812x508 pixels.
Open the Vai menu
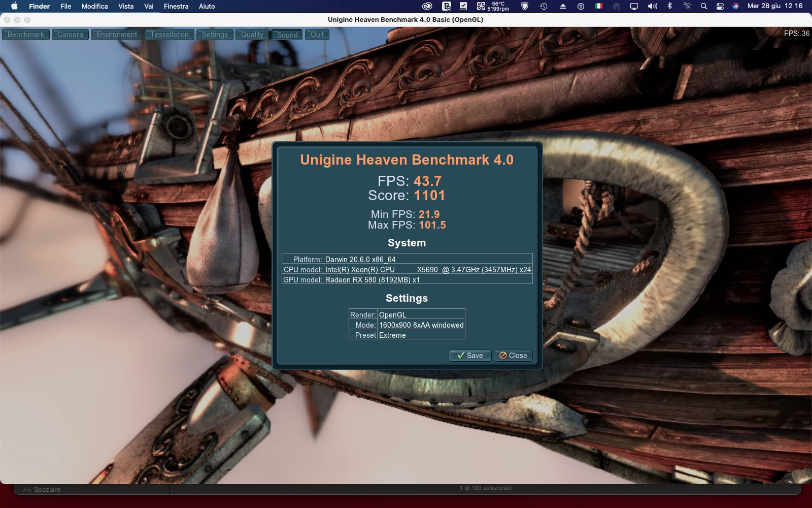click(x=149, y=6)
